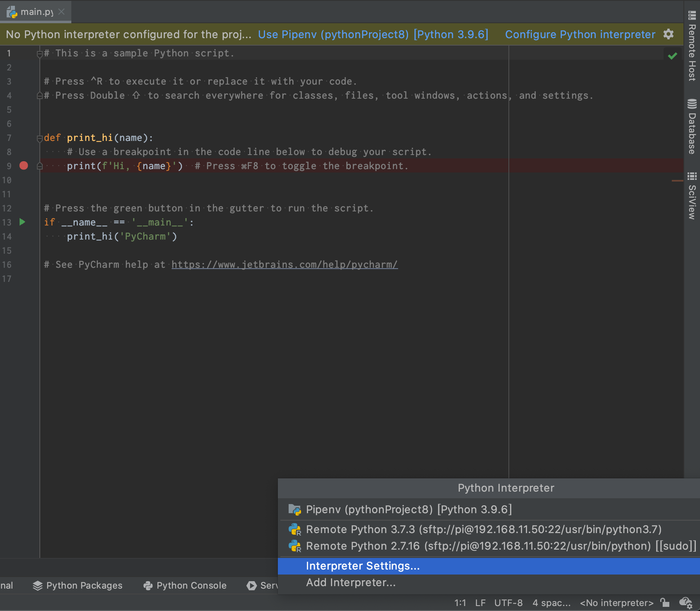Select the main.py editor tab

point(36,12)
